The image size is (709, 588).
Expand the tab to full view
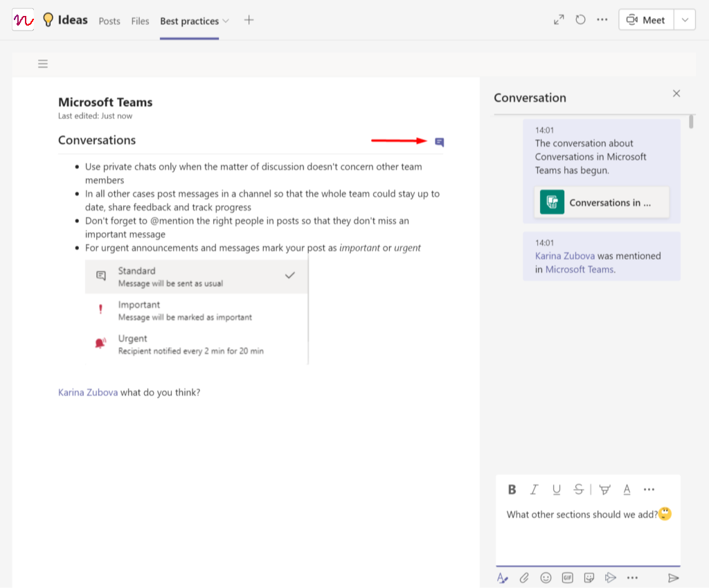(x=559, y=20)
